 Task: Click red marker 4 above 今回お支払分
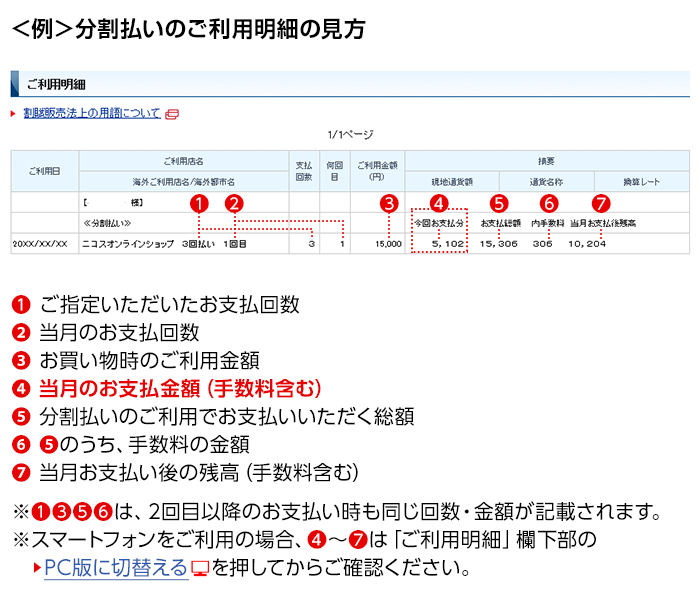[x=438, y=203]
